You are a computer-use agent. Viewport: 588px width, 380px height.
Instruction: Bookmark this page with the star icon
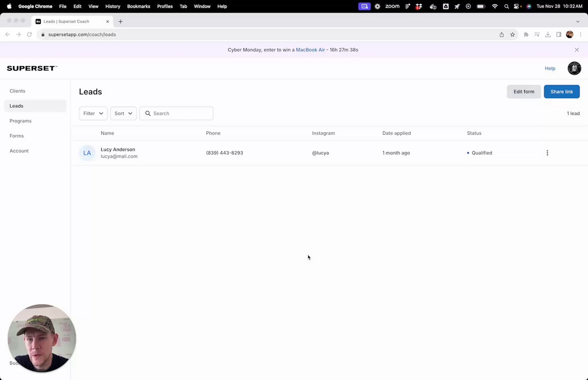click(x=513, y=34)
